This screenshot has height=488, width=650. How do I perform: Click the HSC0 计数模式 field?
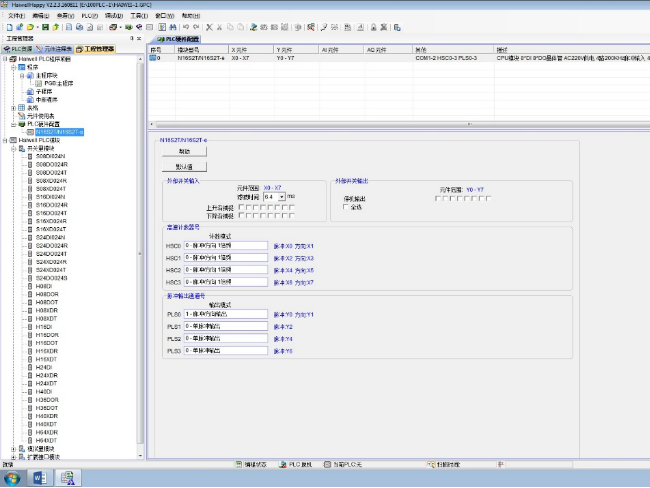tap(226, 245)
